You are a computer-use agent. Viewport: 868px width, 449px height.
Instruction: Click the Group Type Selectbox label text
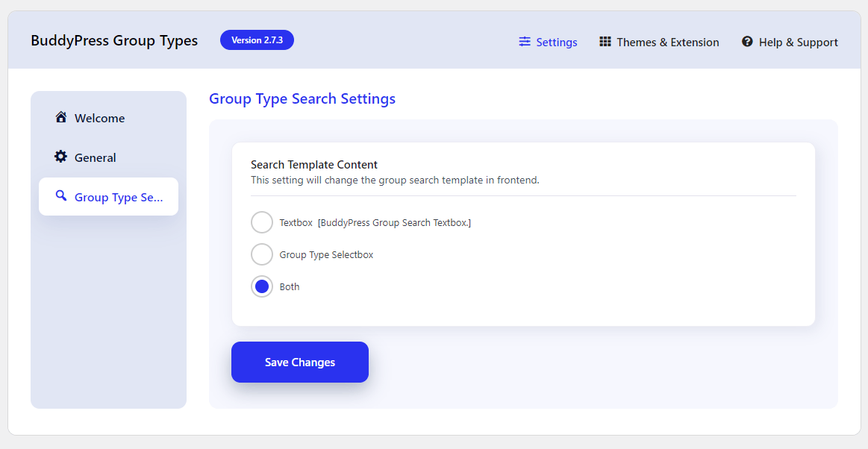pos(326,255)
